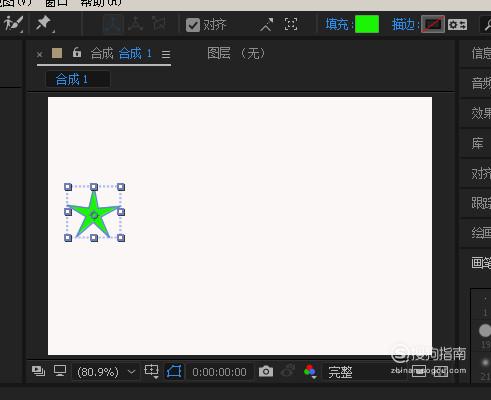Screen dimensions: 491x400
Task: Open the 效果 panel
Action: pos(481,113)
